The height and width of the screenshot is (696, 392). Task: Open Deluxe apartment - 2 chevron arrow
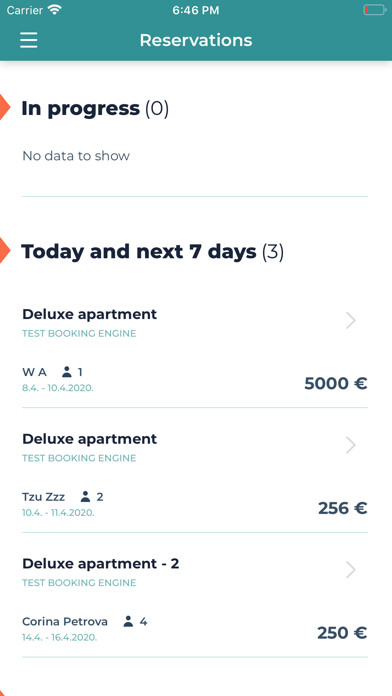coord(351,569)
